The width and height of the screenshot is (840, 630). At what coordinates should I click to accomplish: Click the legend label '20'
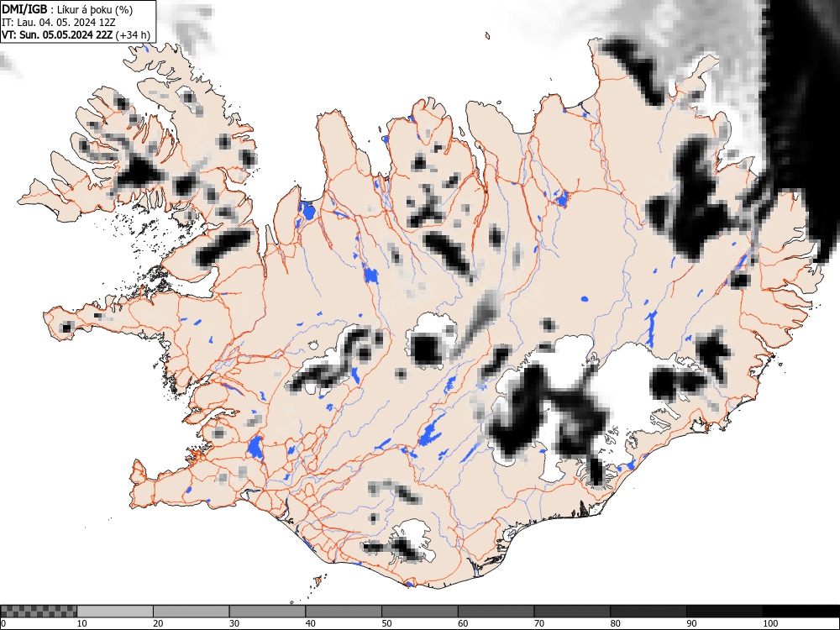(158, 623)
